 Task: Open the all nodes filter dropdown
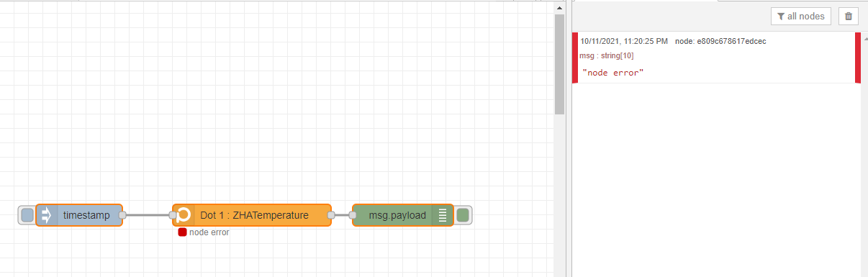[801, 16]
